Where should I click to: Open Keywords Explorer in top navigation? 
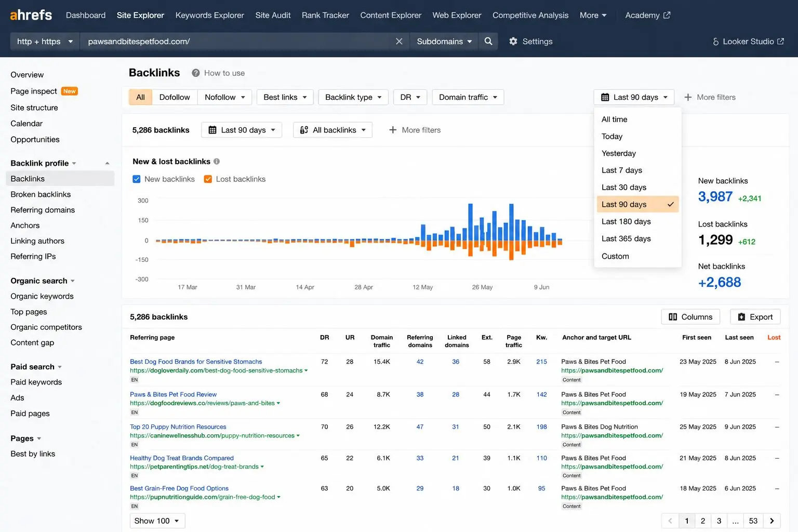pos(209,15)
